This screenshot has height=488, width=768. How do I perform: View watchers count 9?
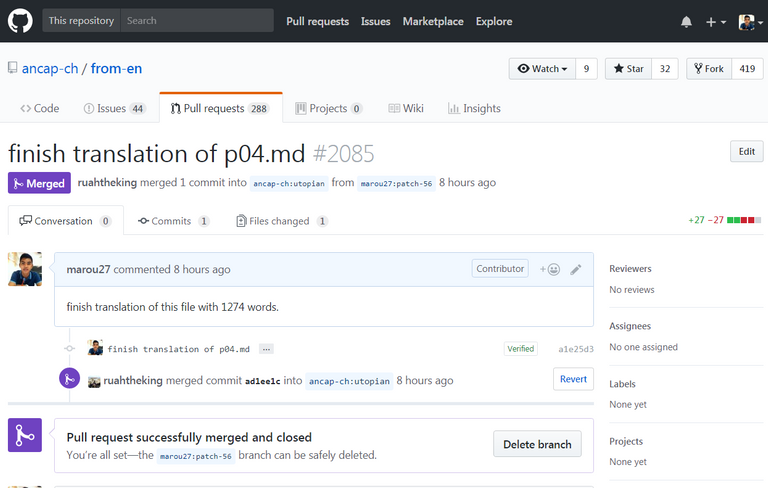tap(586, 69)
